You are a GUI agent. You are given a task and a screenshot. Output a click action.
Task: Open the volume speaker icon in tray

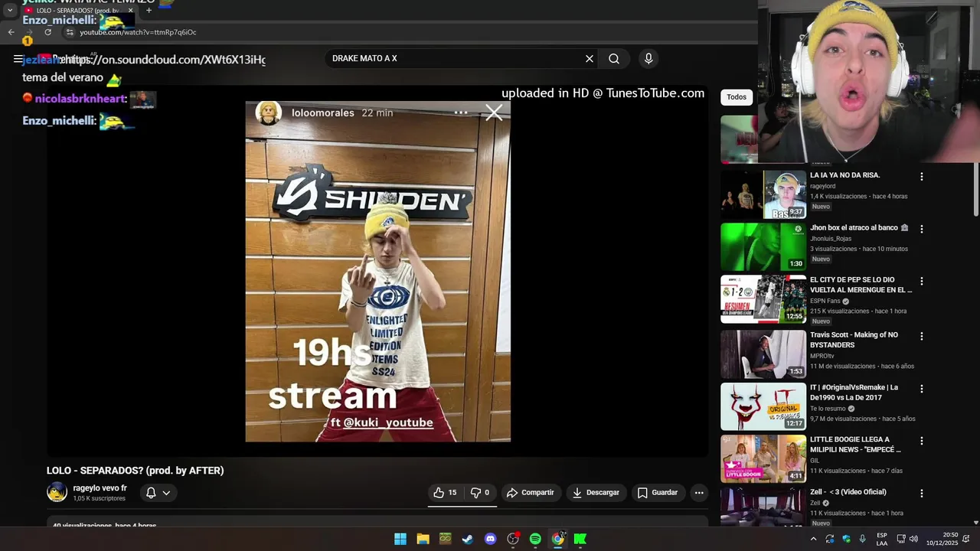(x=913, y=539)
